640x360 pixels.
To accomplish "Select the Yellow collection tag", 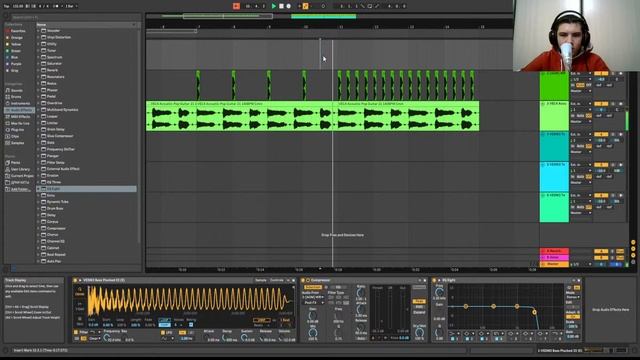I will click(x=14, y=44).
